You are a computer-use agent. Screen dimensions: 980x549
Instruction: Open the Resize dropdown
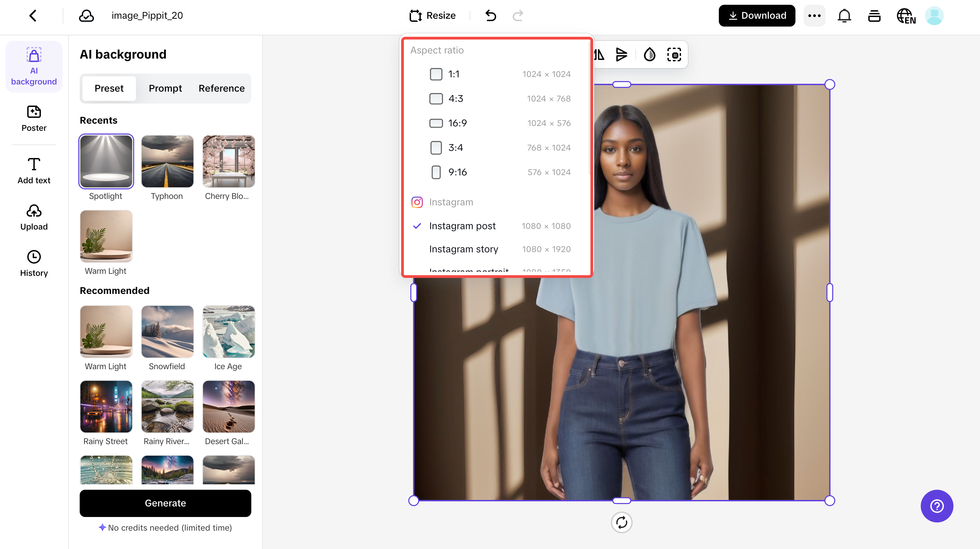tap(432, 15)
